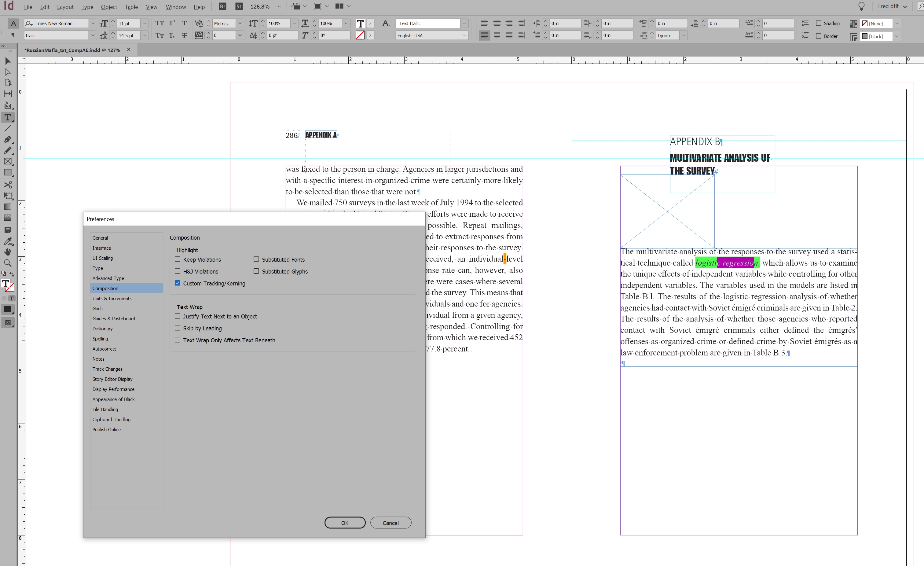
Task: Enable Substituted Fonts highlight
Action: (256, 259)
